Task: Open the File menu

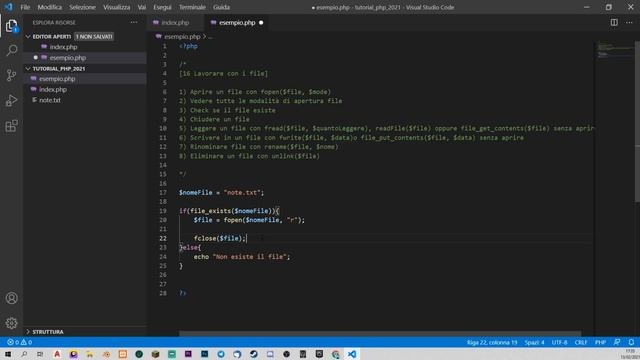Action: pyautogui.click(x=25, y=7)
